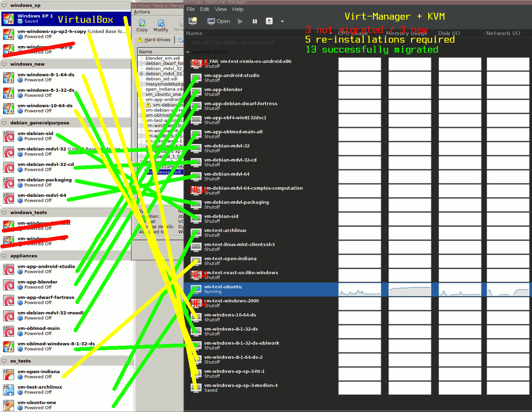Image resolution: width=532 pixels, height=412 pixels.
Task: Click the vm-debian-mdvl-32-cd Debian icon
Action: point(9,167)
